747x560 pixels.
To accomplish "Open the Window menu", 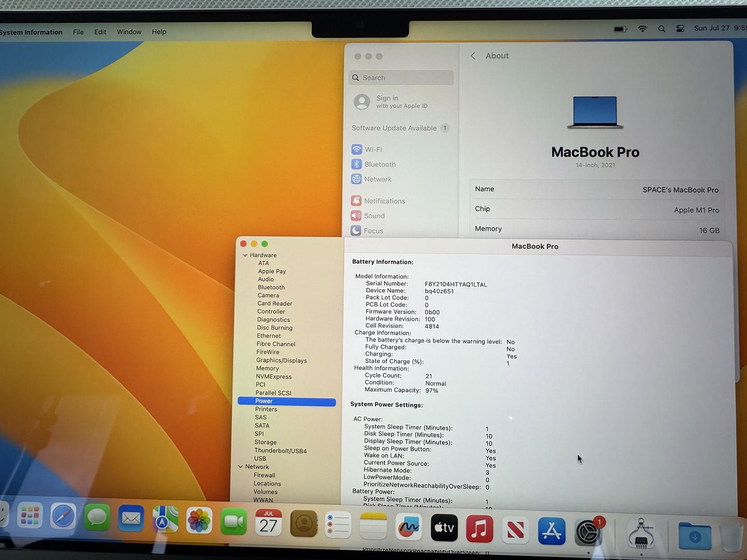I will (x=129, y=32).
